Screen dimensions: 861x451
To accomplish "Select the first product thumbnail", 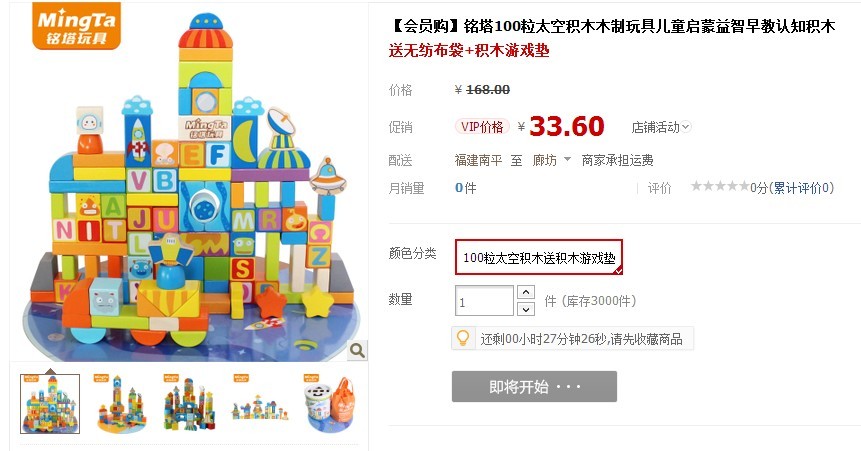I will pyautogui.click(x=50, y=404).
